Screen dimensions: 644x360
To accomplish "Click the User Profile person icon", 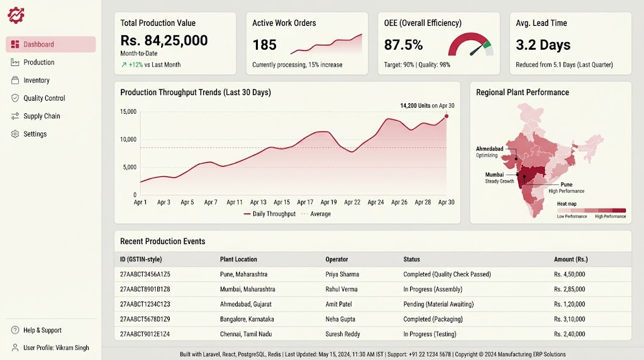I will pos(15,347).
